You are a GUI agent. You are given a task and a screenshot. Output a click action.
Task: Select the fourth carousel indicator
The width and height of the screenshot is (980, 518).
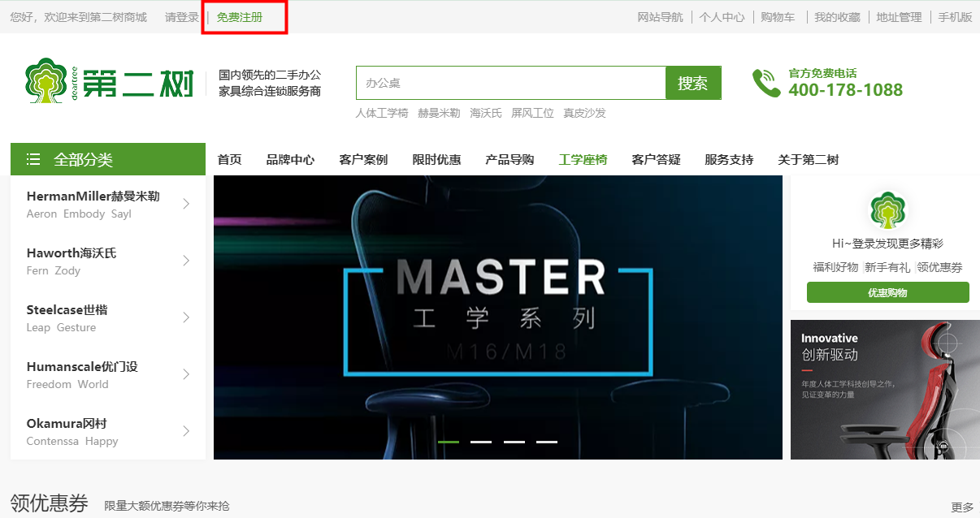547,442
